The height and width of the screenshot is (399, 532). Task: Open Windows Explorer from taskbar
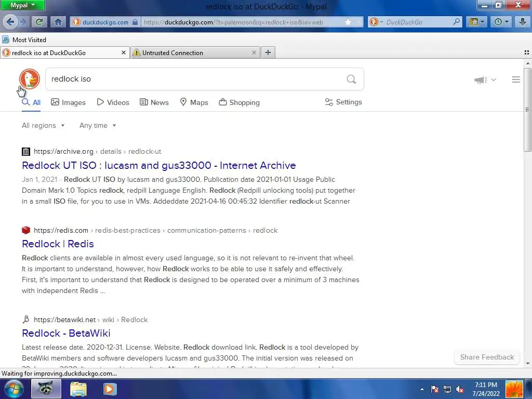78,389
